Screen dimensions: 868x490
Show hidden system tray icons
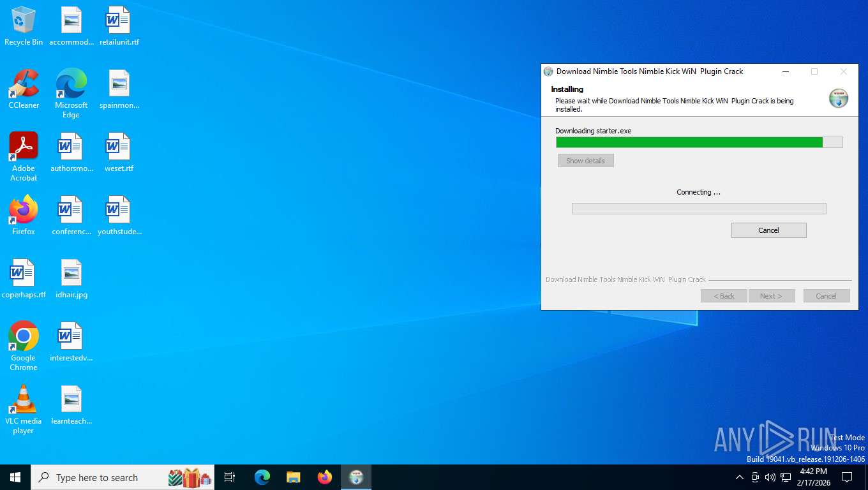click(740, 477)
